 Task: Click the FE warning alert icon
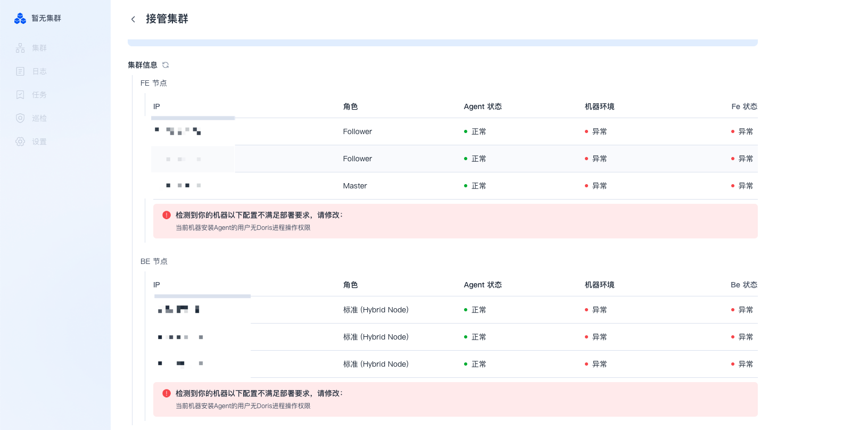coord(167,215)
